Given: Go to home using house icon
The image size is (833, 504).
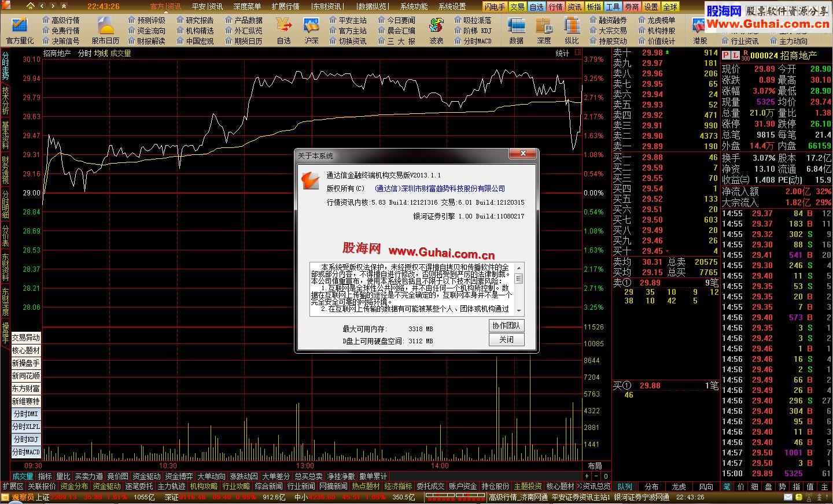Looking at the screenshot, I should pos(30,6).
